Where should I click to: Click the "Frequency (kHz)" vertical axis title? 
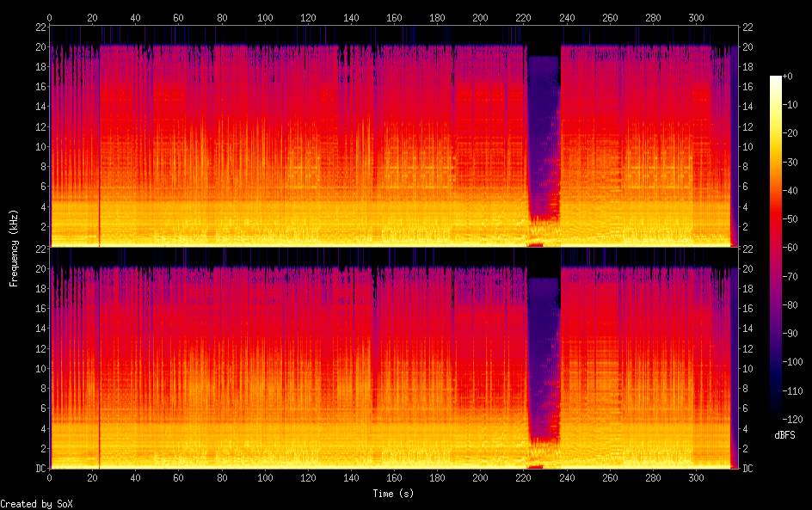click(14, 248)
